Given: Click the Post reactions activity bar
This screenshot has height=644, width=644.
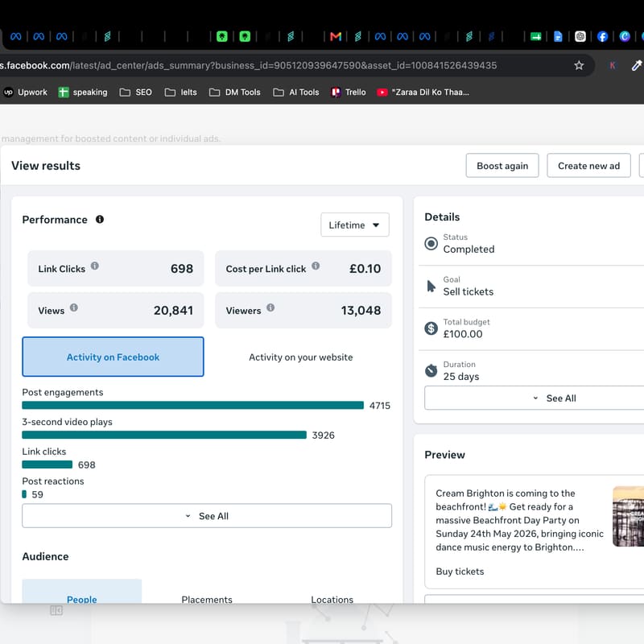Looking at the screenshot, I should pos(24,494).
